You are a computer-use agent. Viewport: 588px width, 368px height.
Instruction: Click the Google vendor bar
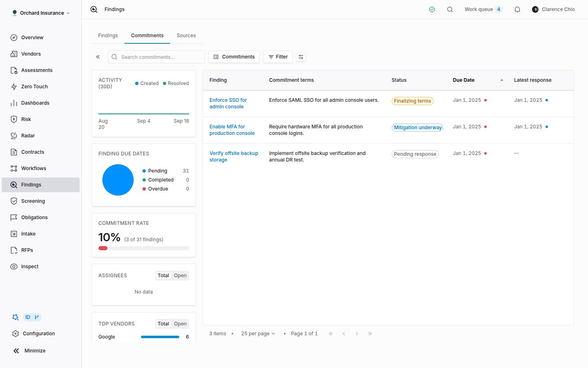pyautogui.click(x=160, y=337)
